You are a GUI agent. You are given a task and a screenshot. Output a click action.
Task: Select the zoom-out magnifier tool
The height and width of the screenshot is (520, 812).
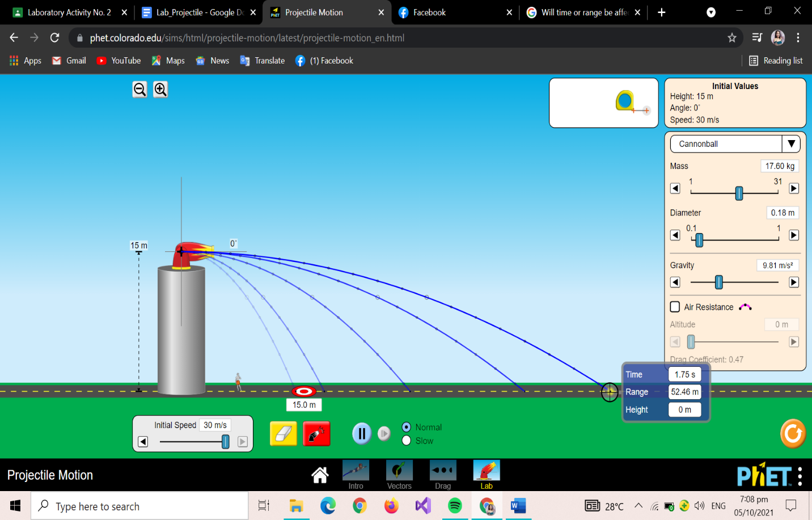pos(139,89)
